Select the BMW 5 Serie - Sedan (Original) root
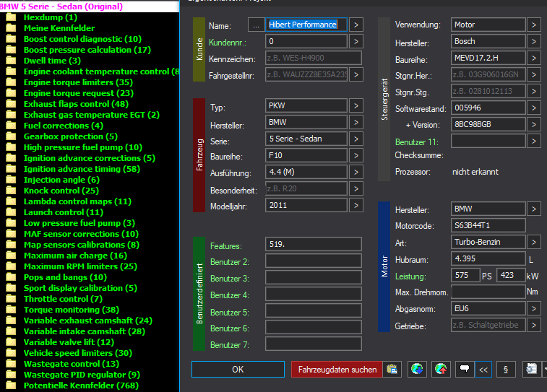The height and width of the screenshot is (392, 547). point(61,6)
